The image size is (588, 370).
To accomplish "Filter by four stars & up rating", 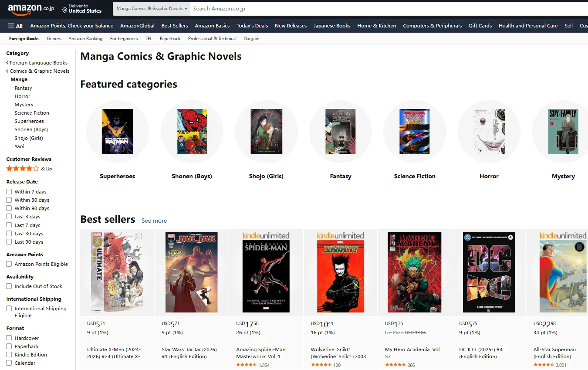I will [x=23, y=169].
